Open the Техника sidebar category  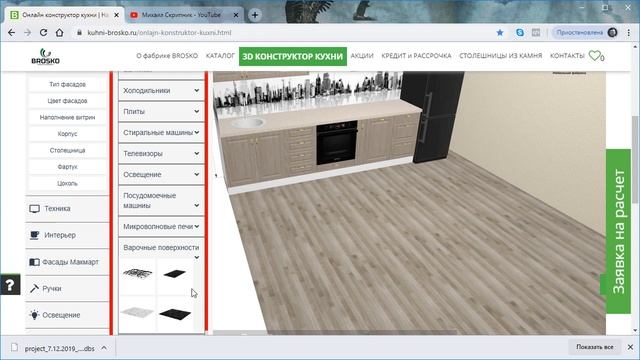click(67, 209)
